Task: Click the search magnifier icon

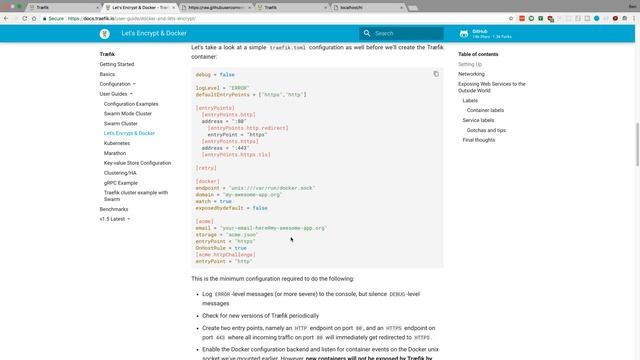Action: coord(367,33)
